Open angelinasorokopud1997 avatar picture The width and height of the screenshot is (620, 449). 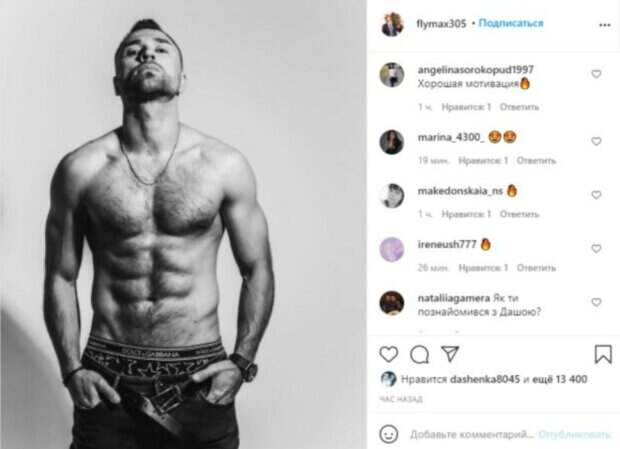point(392,75)
